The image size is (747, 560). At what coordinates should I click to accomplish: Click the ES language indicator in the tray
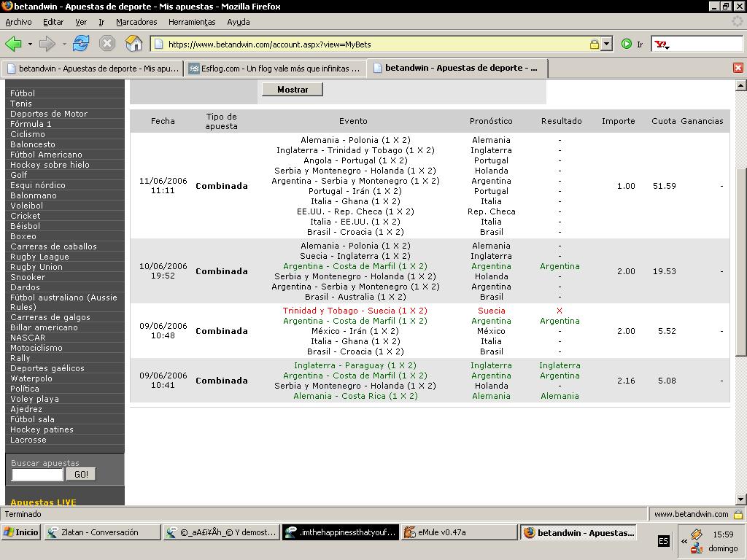[663, 540]
